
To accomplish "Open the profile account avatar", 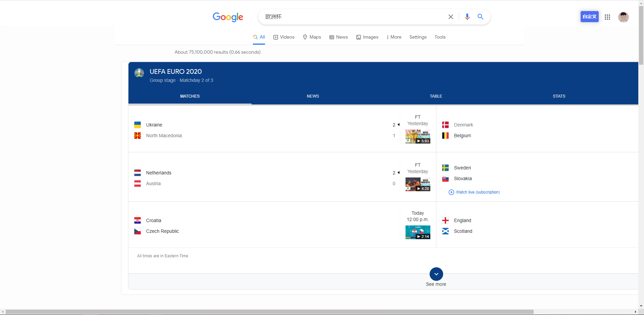I will click(x=624, y=17).
